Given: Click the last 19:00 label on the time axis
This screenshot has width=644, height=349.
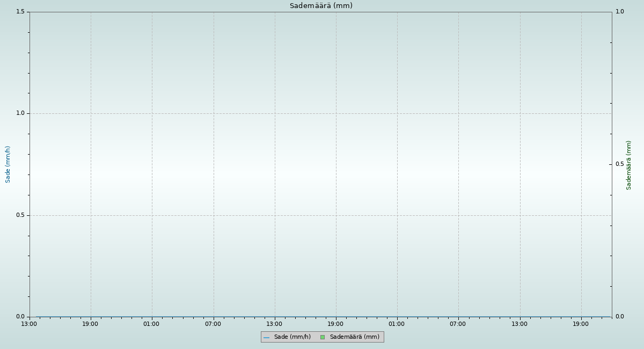Looking at the screenshot, I should 581,324.
